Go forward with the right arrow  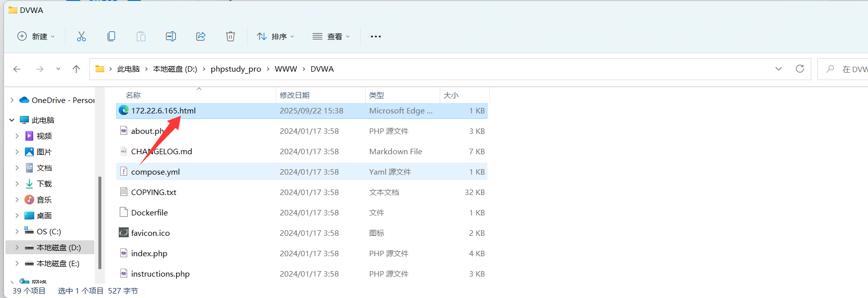coord(40,69)
